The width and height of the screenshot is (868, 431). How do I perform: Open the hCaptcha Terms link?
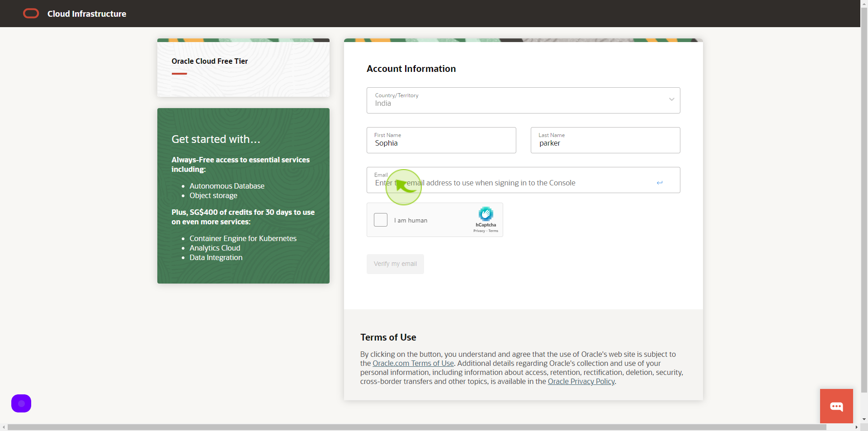pyautogui.click(x=493, y=231)
